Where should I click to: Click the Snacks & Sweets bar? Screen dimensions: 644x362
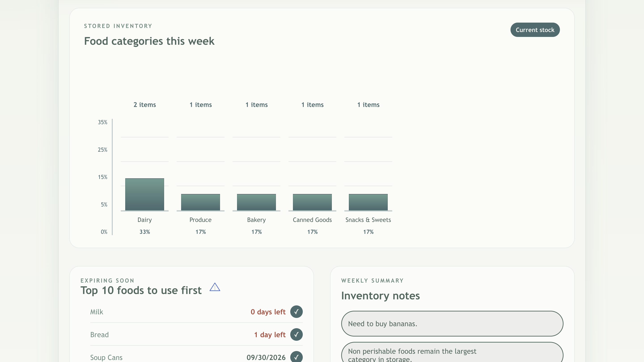368,202
